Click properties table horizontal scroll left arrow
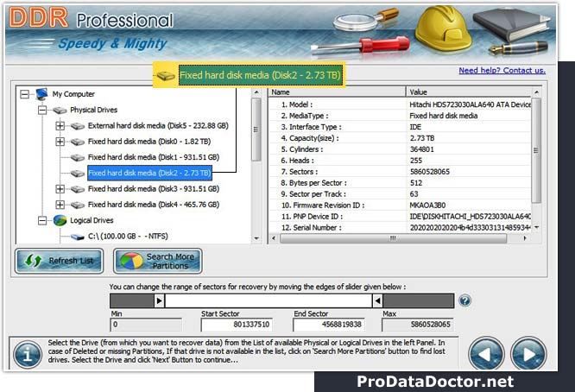575x392 pixels. (x=273, y=238)
